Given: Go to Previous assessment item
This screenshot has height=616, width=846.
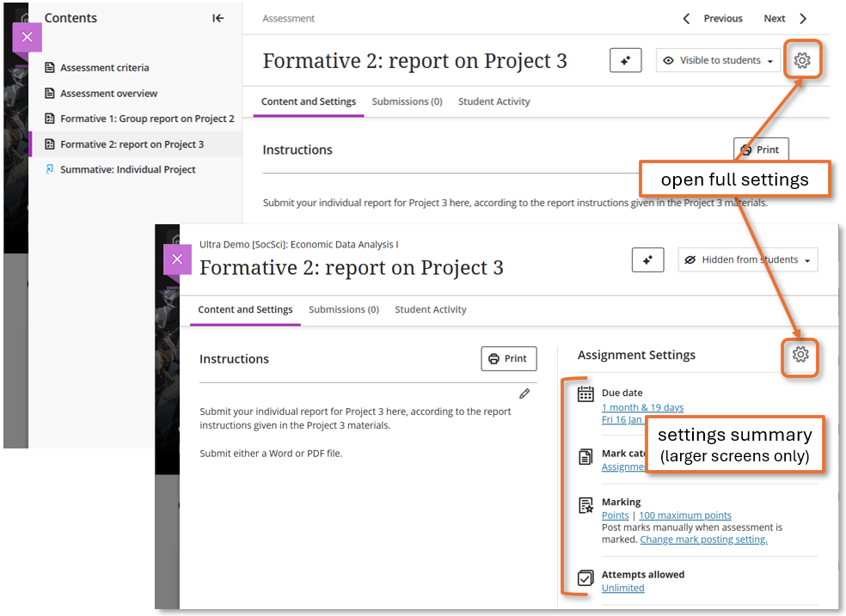Looking at the screenshot, I should click(713, 18).
